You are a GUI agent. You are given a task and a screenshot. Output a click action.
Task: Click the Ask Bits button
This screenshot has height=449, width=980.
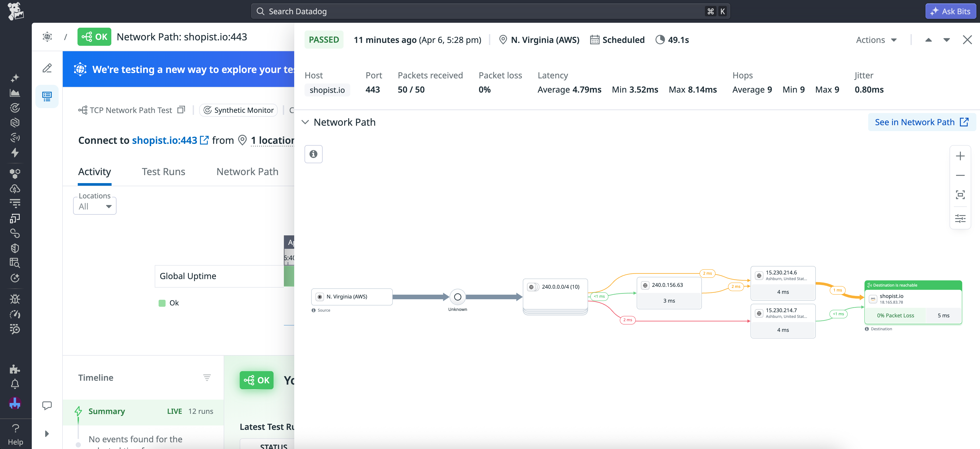(x=950, y=11)
